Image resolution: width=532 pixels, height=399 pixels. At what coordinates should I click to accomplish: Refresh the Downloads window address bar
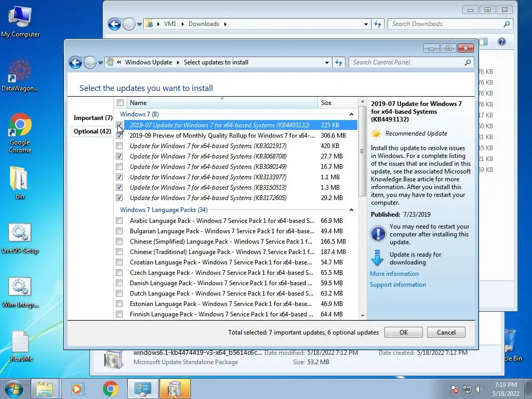377,24
